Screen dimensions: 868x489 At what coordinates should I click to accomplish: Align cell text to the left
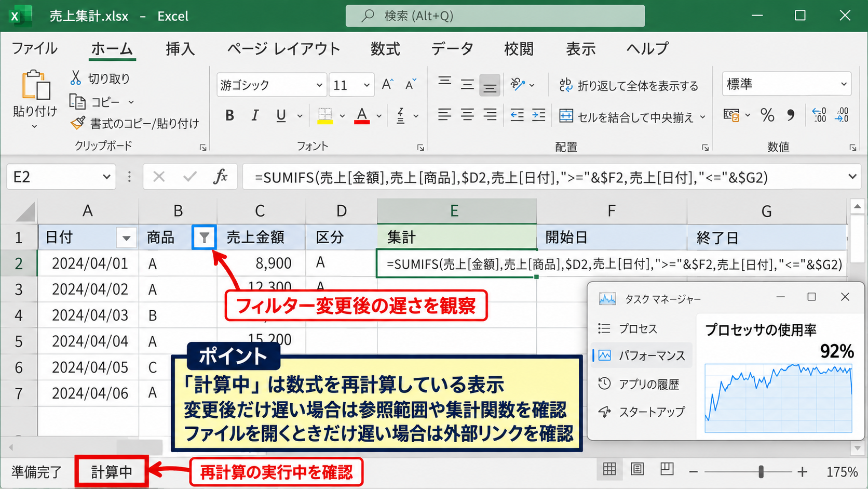coord(444,115)
